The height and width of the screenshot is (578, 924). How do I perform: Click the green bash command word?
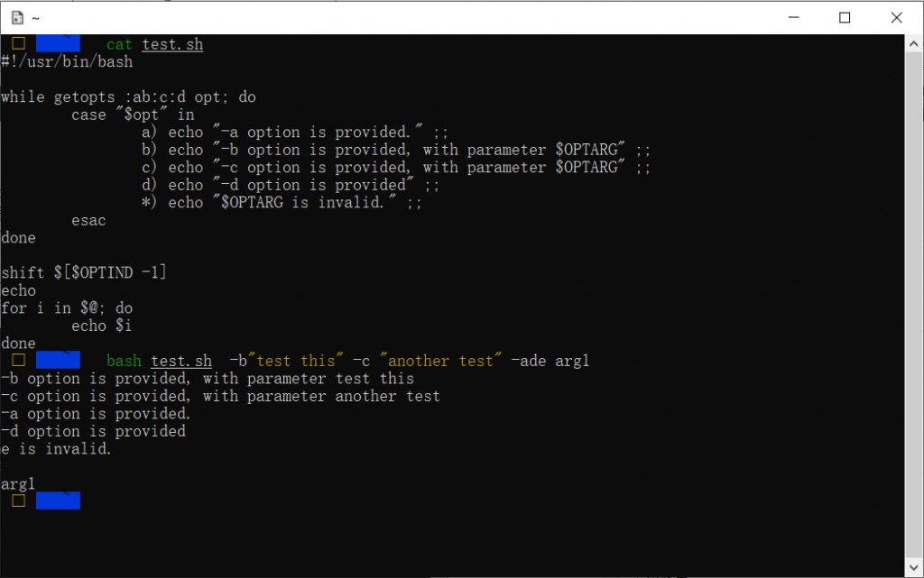pos(124,361)
